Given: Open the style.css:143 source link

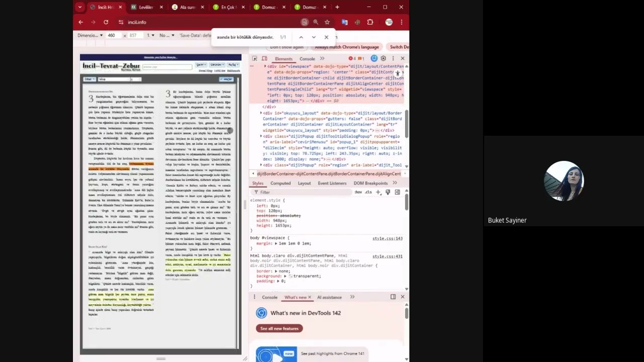Looking at the screenshot, I should 387,238.
